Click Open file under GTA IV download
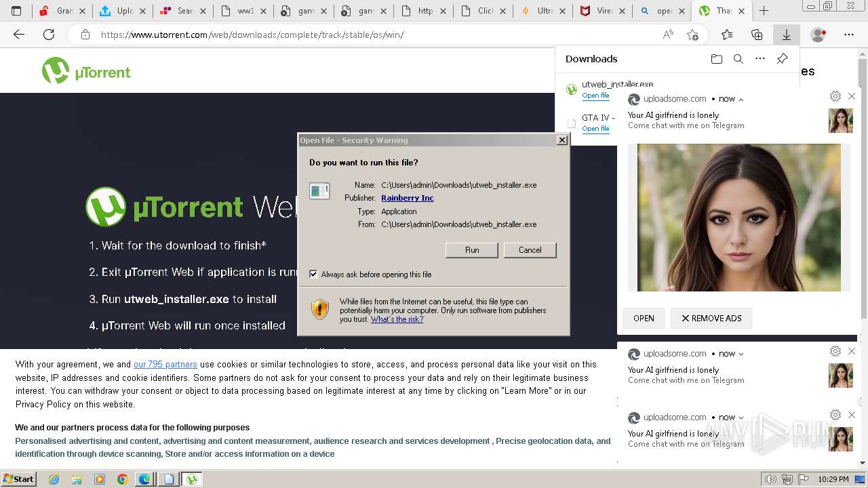 pyautogui.click(x=595, y=129)
